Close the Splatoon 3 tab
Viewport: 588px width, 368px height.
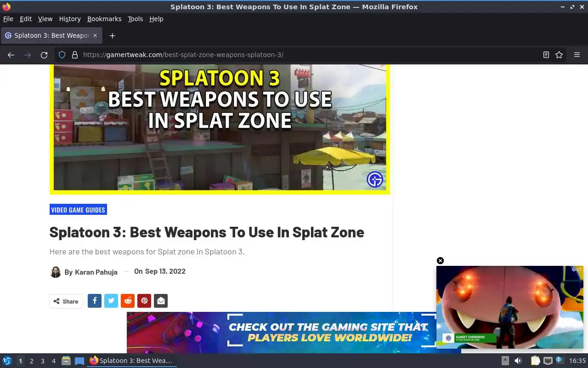95,35
